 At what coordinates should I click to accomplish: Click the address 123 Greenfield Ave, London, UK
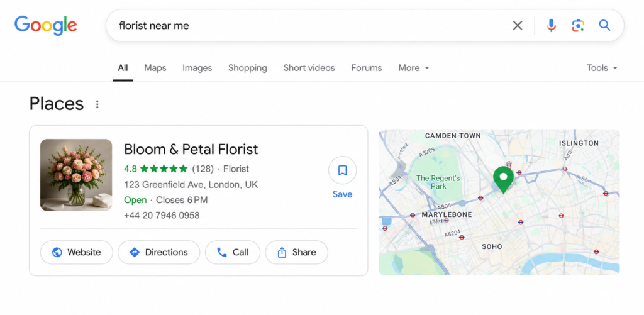191,185
